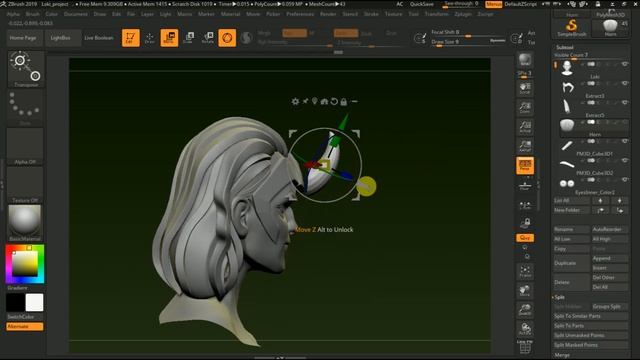Select the Draw mode button
The image size is (640, 360).
point(150,38)
